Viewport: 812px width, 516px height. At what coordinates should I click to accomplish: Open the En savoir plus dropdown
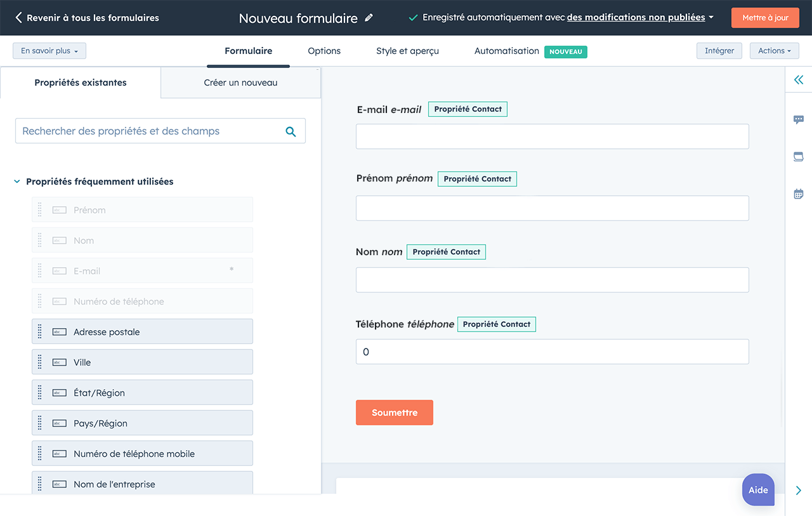pyautogui.click(x=49, y=50)
